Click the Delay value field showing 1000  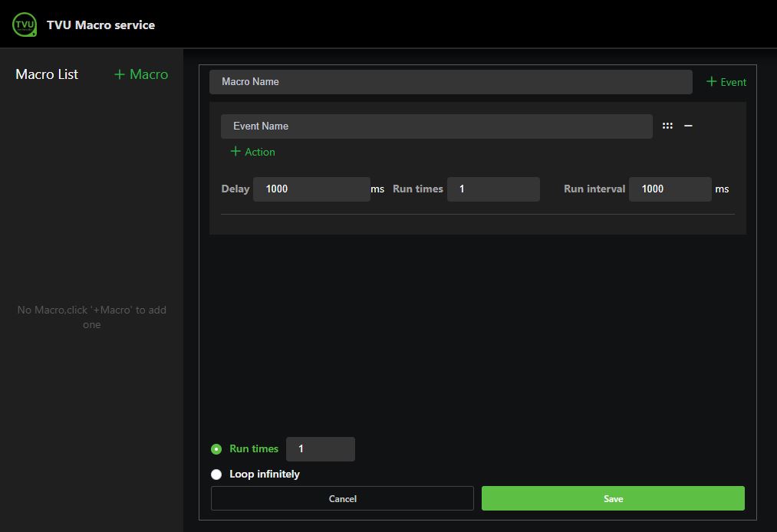point(311,189)
